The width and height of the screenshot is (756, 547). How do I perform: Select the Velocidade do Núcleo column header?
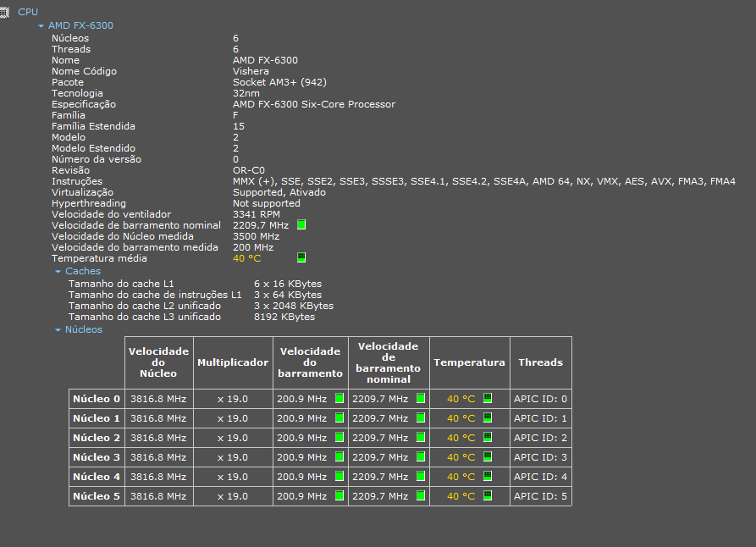[158, 362]
